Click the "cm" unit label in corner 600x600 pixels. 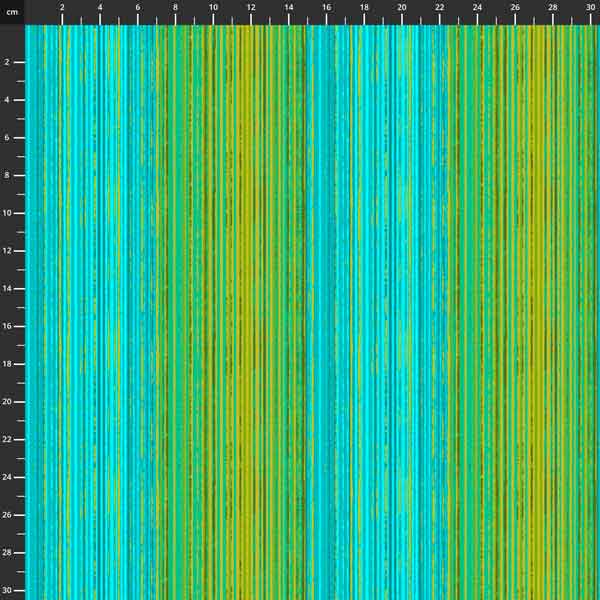[11, 8]
